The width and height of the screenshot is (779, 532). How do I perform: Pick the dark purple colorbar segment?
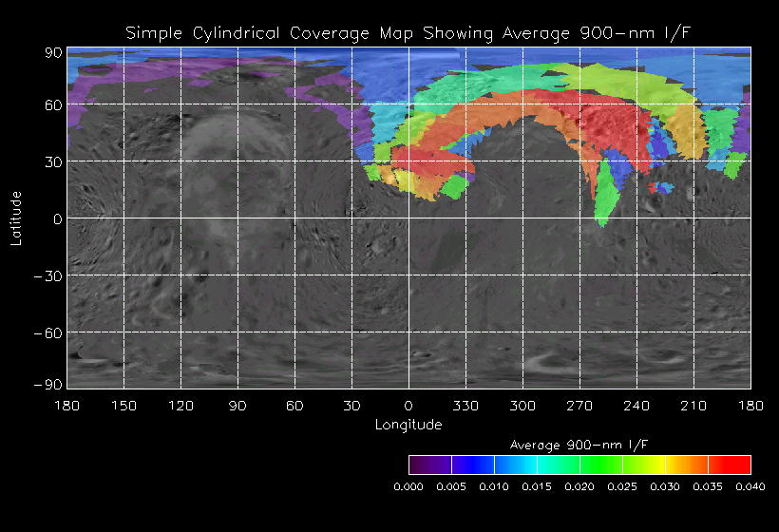[x=430, y=465]
